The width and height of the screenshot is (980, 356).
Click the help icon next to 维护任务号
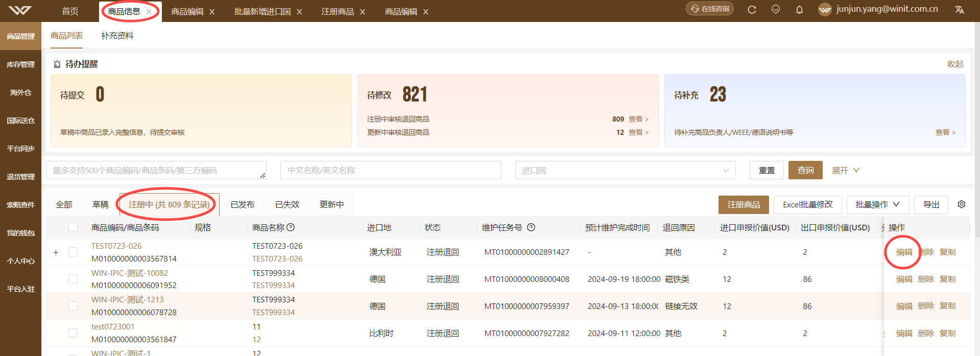tap(531, 227)
